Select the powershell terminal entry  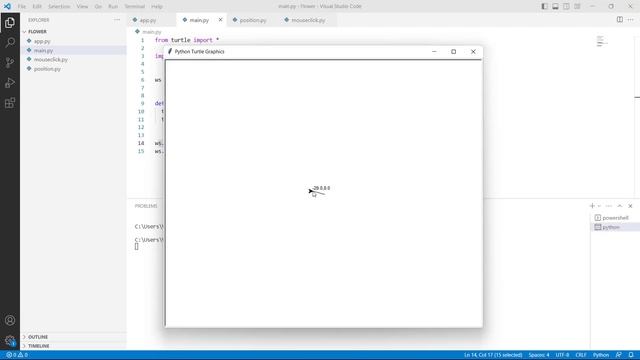click(615, 218)
